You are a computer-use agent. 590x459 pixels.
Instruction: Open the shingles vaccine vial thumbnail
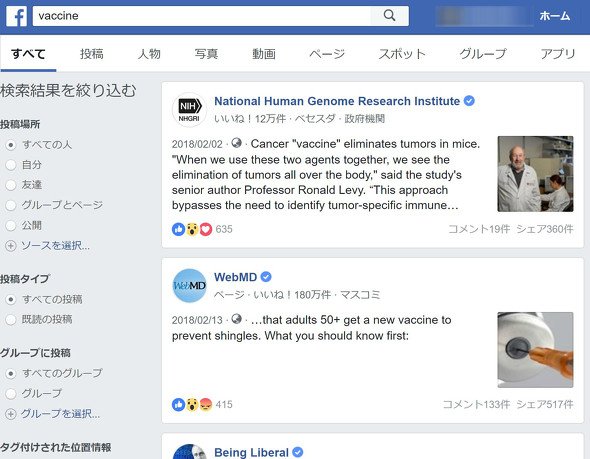(535, 350)
